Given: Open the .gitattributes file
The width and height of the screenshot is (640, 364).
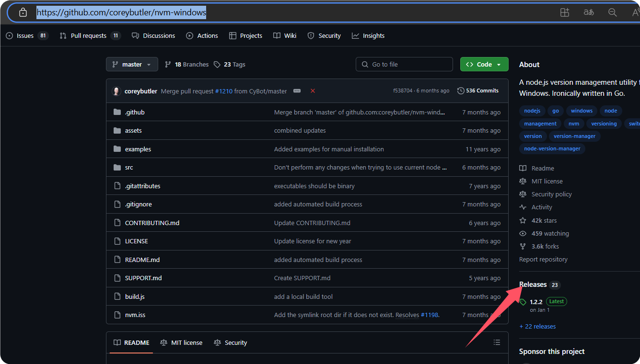Looking at the screenshot, I should pyautogui.click(x=142, y=186).
